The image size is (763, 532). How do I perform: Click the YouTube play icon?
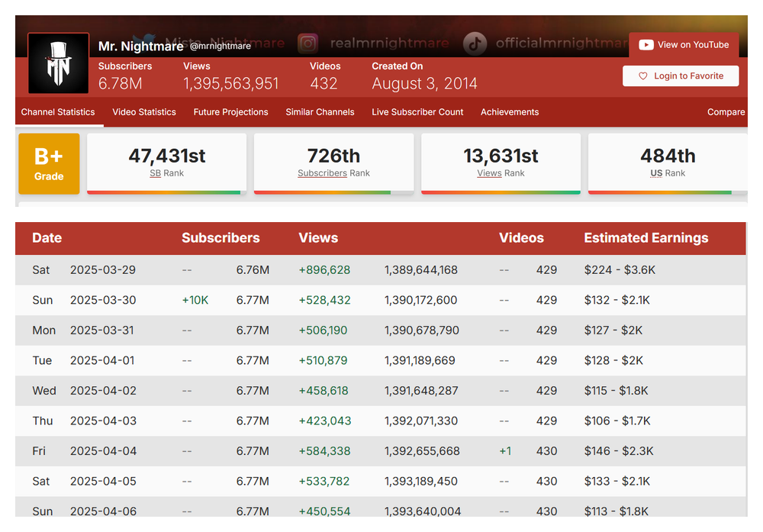[645, 45]
